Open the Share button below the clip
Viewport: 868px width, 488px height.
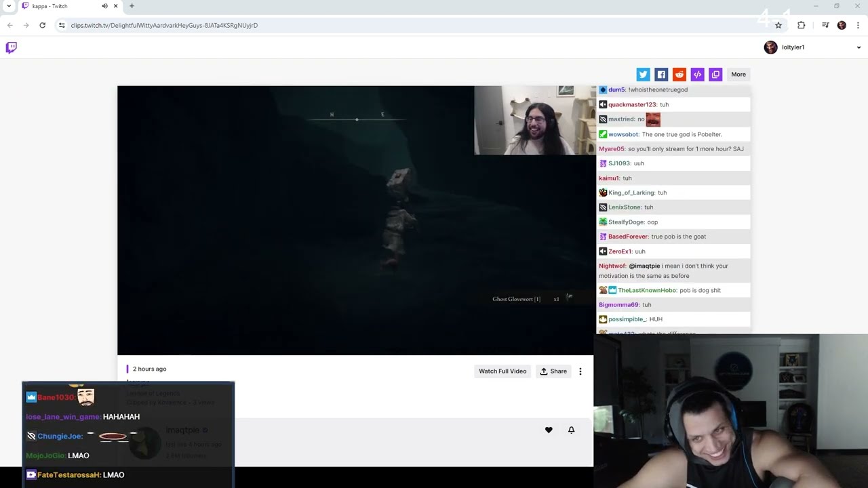(x=553, y=371)
